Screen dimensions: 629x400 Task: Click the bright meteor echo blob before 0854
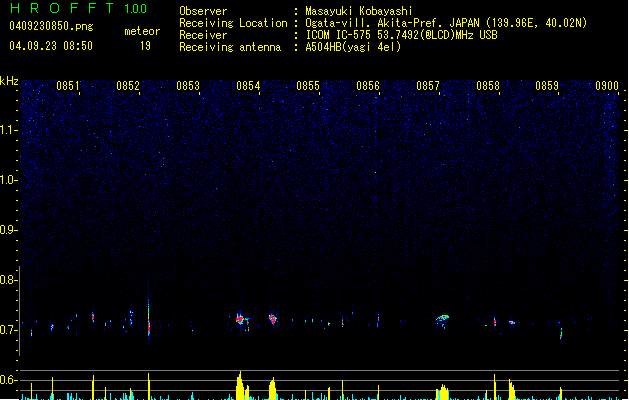click(x=240, y=319)
